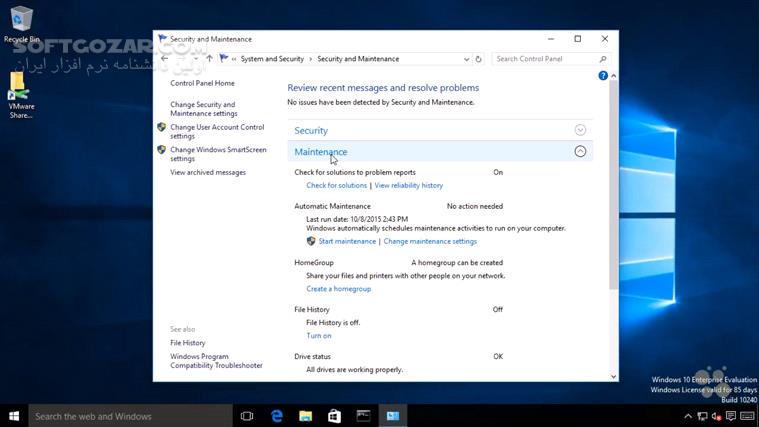
Task: Open File Explorer from the taskbar
Action: (305, 416)
